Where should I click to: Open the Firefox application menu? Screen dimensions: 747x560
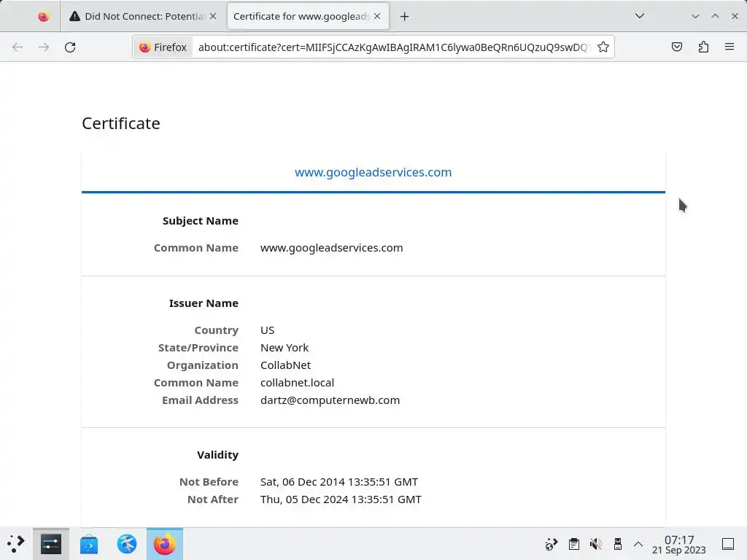[729, 47]
